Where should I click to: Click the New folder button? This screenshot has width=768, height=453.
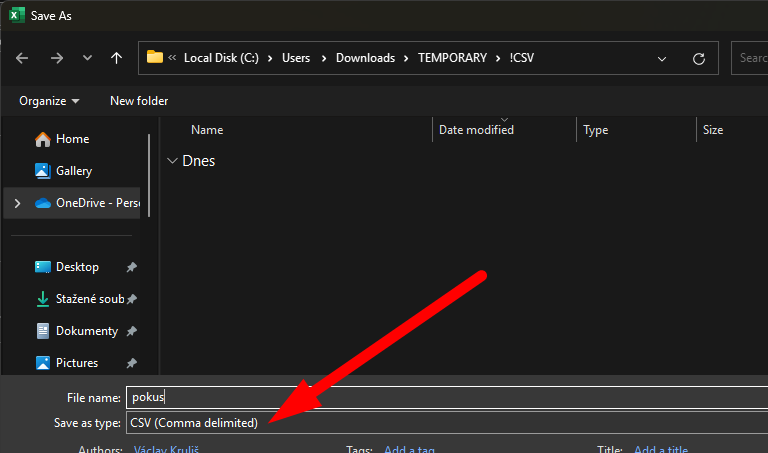(139, 101)
